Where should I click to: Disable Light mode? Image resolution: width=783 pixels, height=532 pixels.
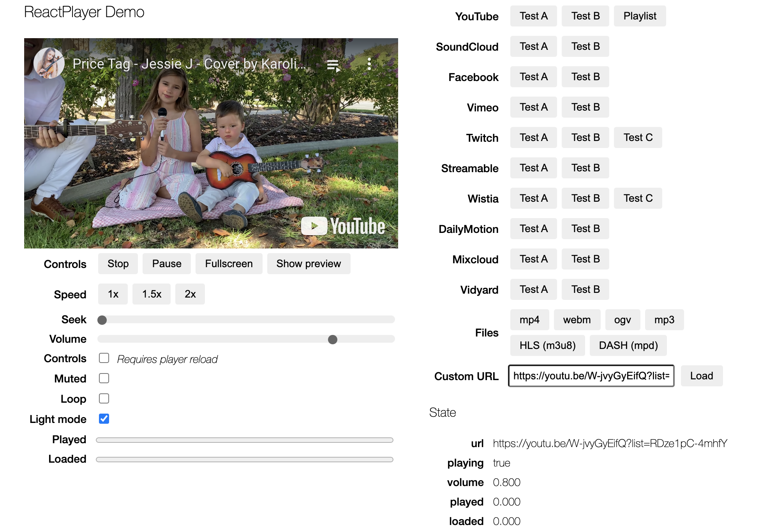coord(104,419)
